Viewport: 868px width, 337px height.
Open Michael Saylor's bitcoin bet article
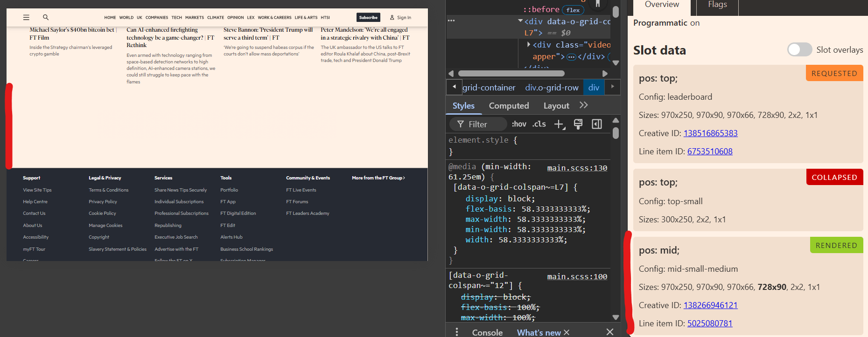point(73,34)
